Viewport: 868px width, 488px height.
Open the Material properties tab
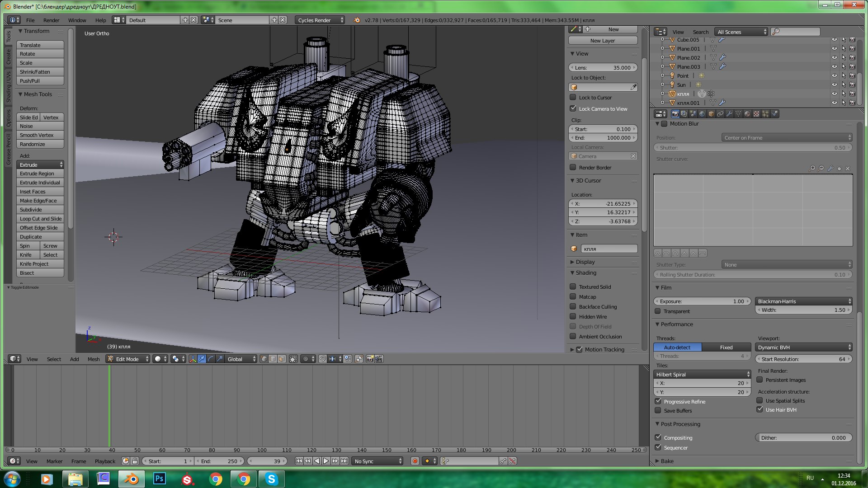coord(747,114)
